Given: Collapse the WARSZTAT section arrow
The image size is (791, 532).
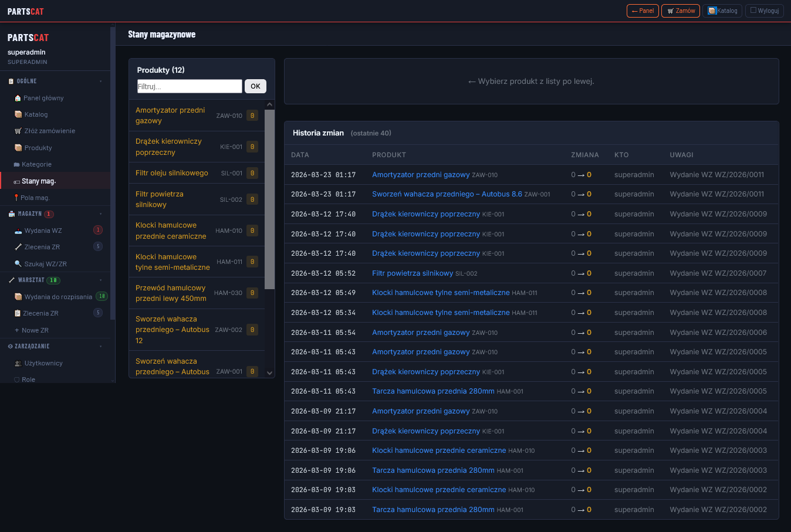Looking at the screenshot, I should tap(100, 280).
